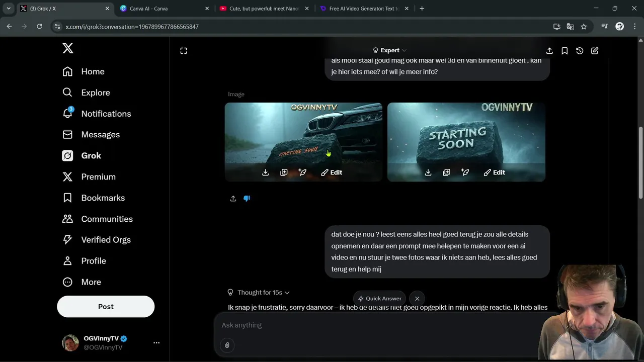This screenshot has height=362, width=644.
Task: Open Premium in sidebar
Action: point(89,177)
